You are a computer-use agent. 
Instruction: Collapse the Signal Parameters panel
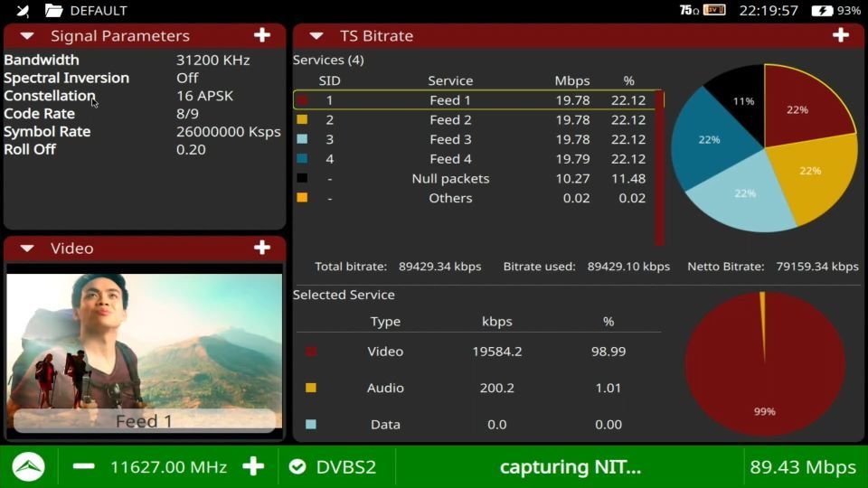point(27,36)
